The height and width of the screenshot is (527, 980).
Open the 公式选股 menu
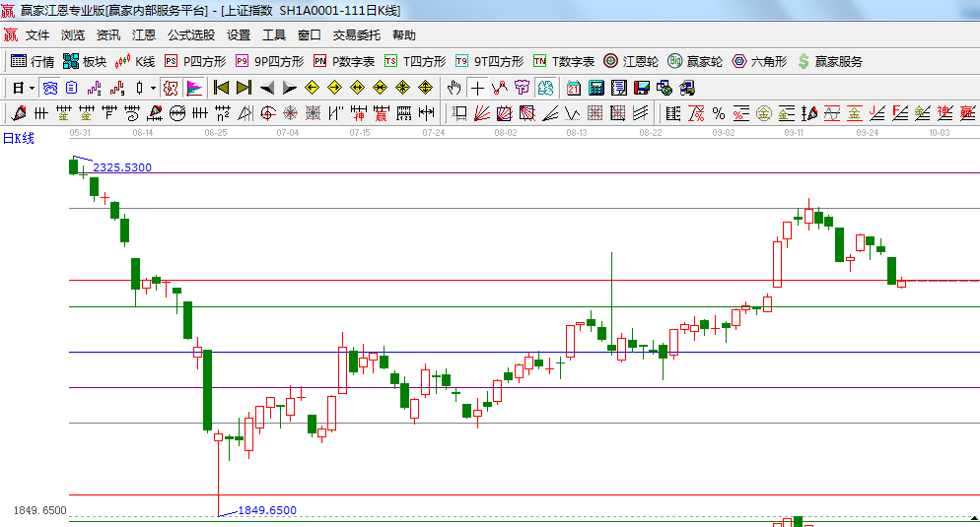[190, 35]
